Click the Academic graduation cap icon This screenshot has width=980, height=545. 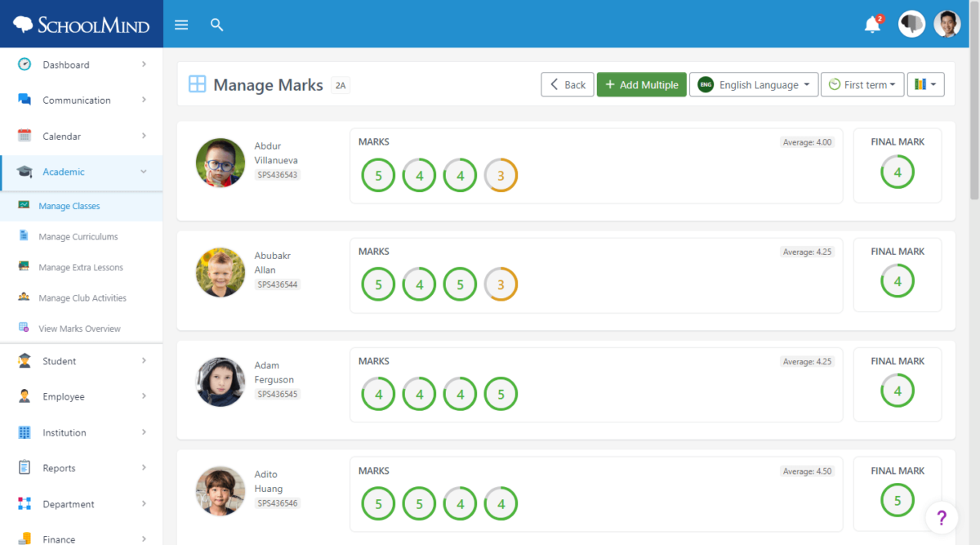24,172
